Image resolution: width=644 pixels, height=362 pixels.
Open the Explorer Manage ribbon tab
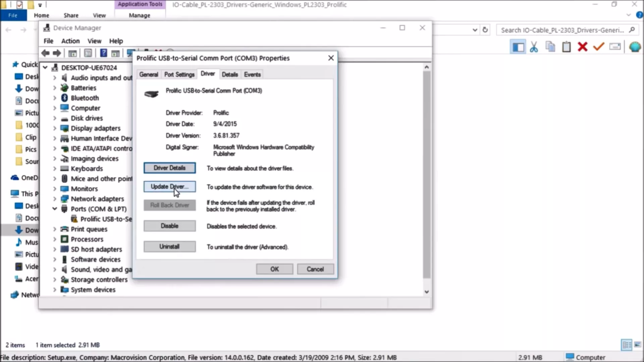pos(140,15)
